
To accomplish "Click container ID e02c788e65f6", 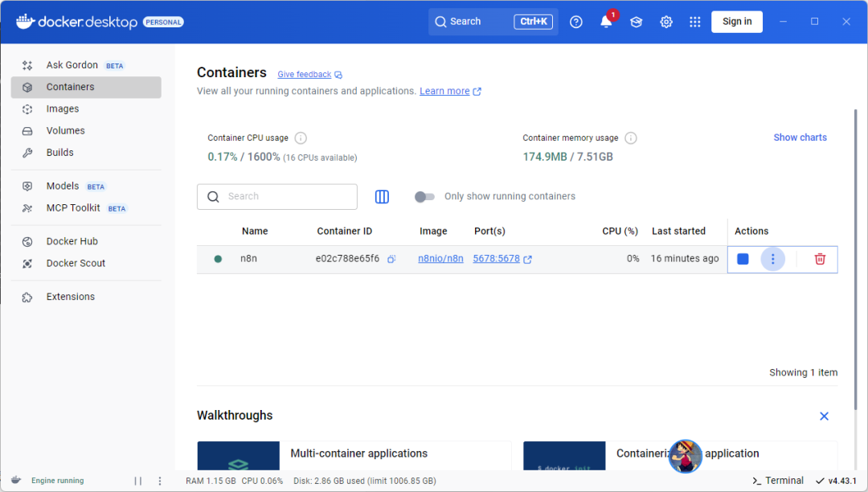I will (x=348, y=258).
